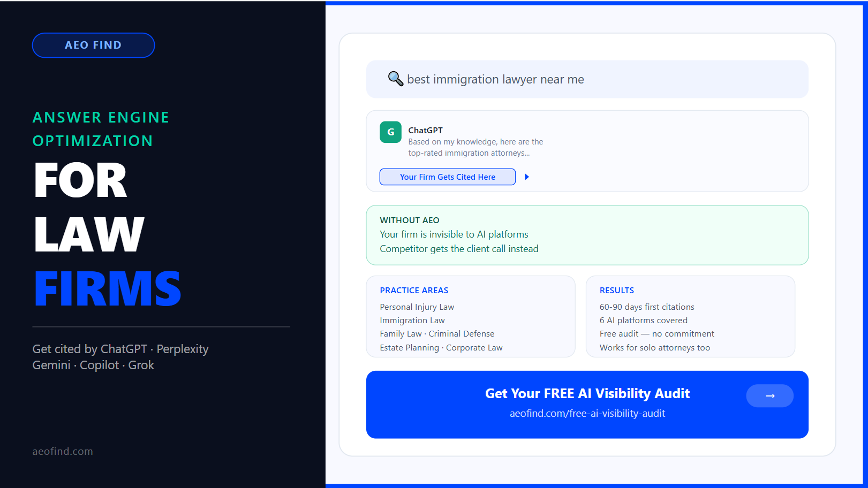Screen dimensions: 868x488
Task: Click 'Works for solo attorneys too' text
Action: coord(654,348)
